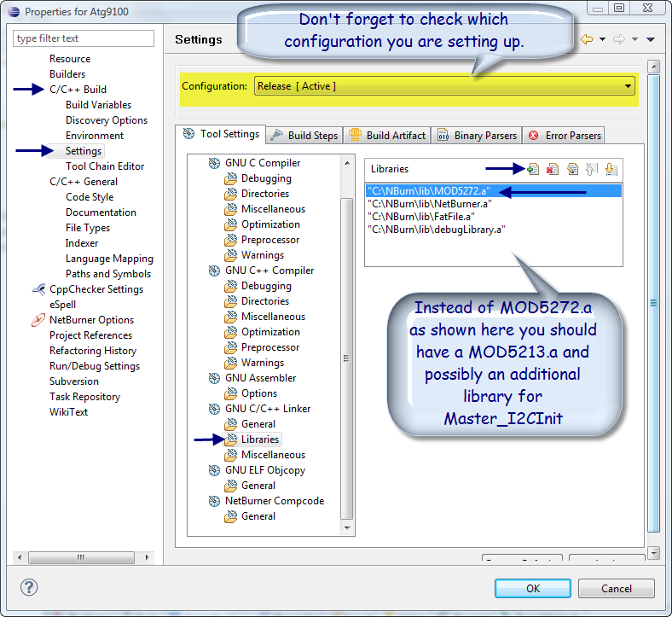The image size is (672, 617).
Task: Click the left tree horizontal scrollbar right arrow
Action: click(x=147, y=557)
